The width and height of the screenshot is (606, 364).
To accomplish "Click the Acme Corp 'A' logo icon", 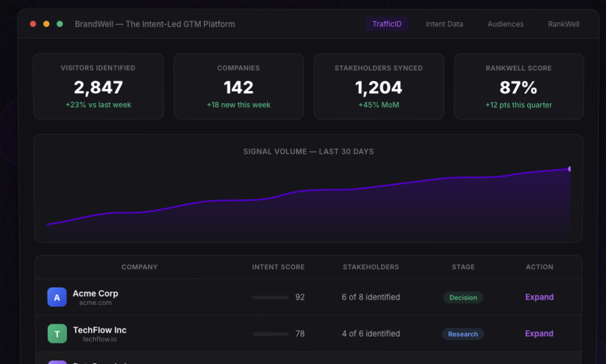I will pos(57,297).
